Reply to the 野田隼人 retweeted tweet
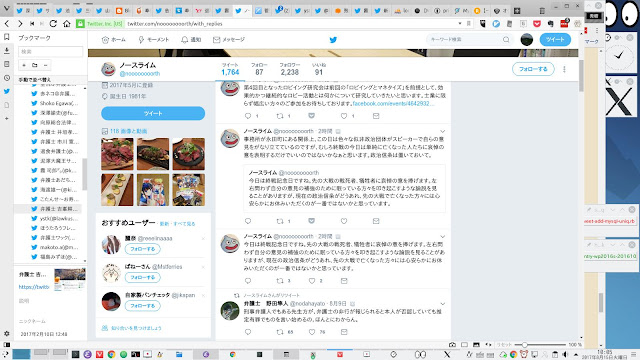This screenshot has height=360, width=640. point(248,332)
